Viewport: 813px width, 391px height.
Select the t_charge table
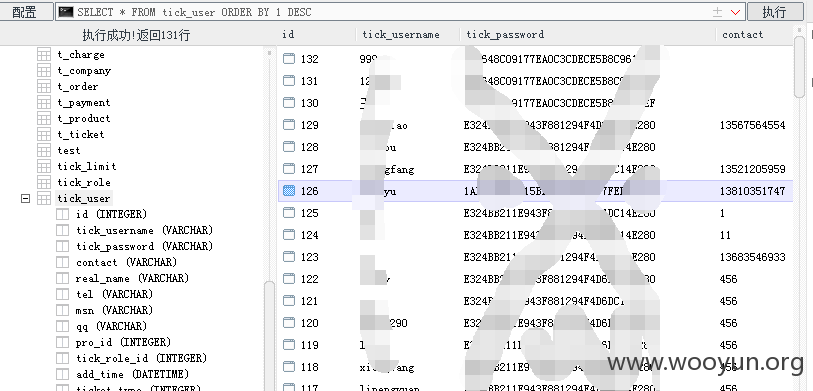pyautogui.click(x=81, y=54)
